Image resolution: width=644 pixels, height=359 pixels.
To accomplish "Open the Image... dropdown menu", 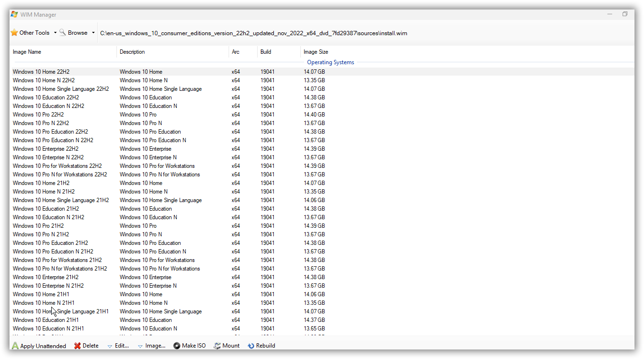I will (152, 346).
